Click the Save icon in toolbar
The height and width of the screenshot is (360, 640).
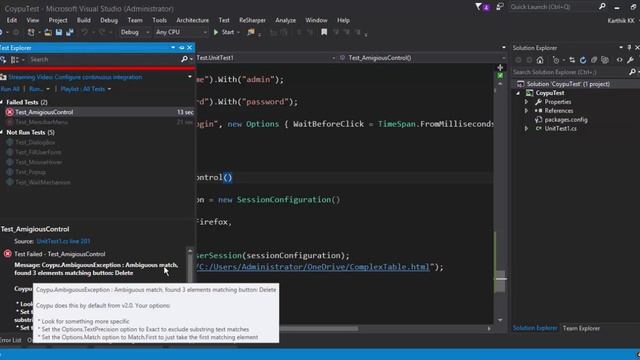59,32
